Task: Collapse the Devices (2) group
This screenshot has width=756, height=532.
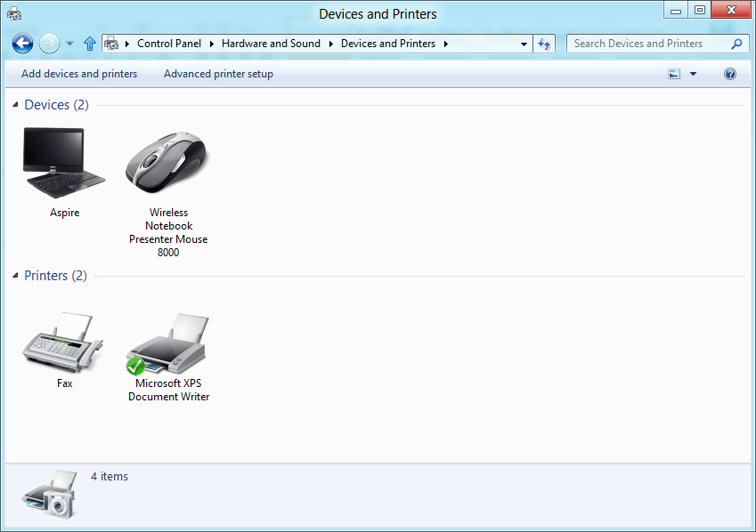Action: [x=15, y=105]
